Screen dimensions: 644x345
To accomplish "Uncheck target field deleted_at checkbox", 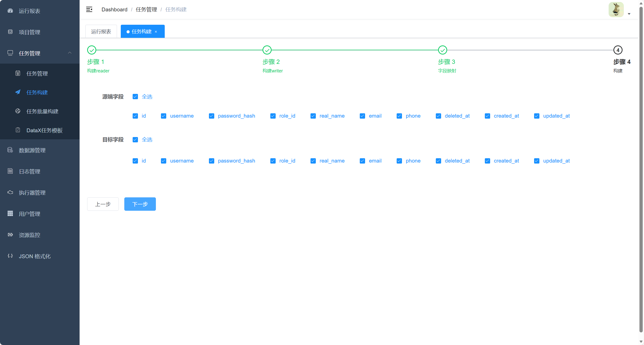I will 438,161.
